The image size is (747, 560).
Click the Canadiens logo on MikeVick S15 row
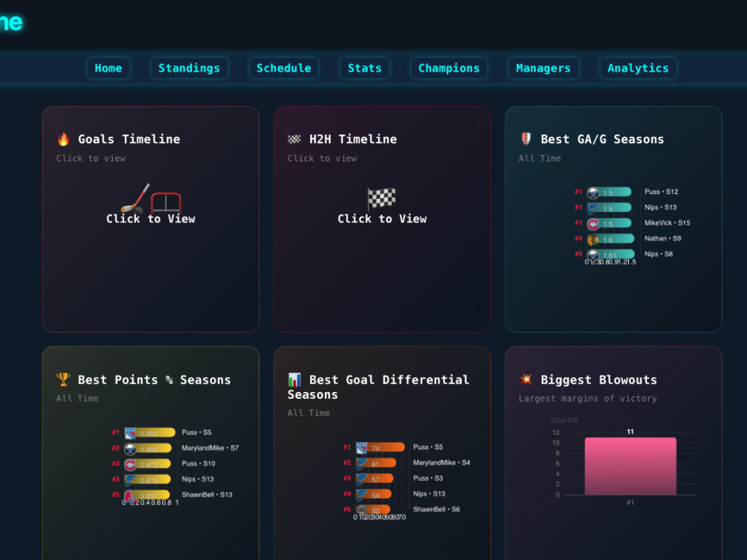coord(593,224)
